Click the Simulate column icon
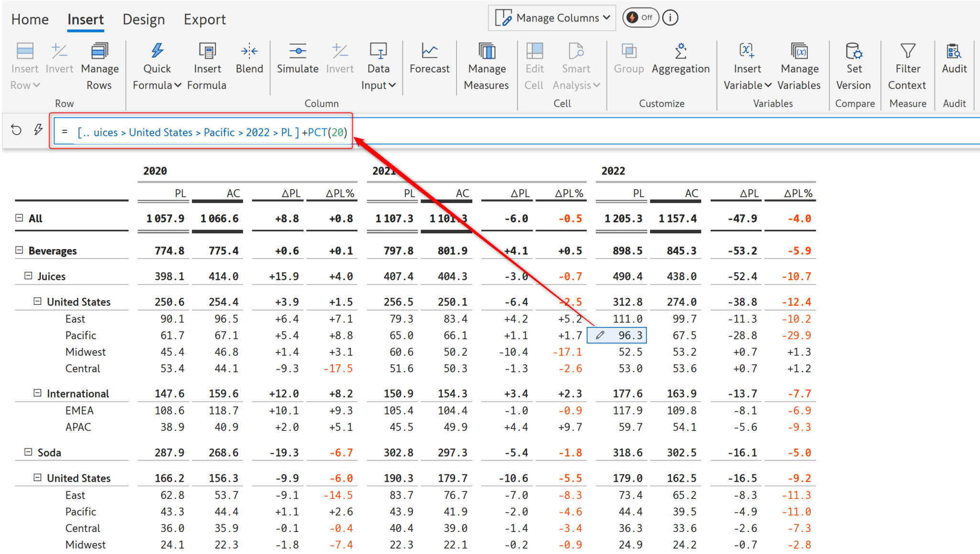This screenshot has width=980, height=554. click(x=298, y=51)
